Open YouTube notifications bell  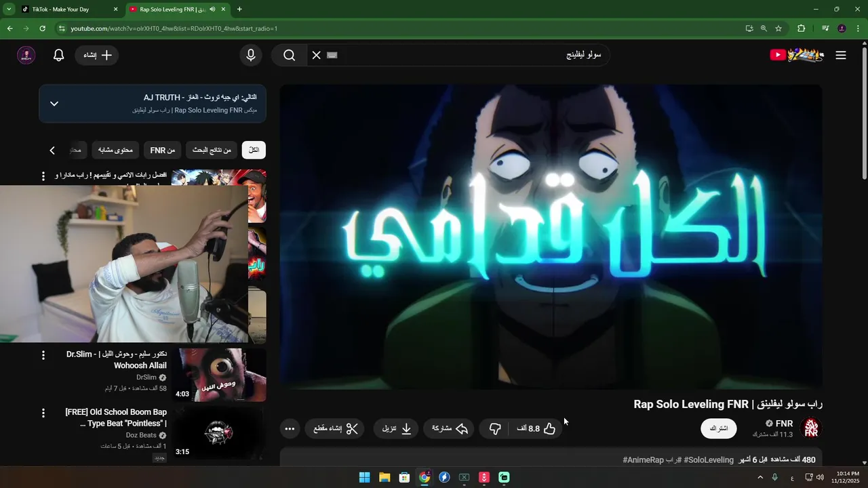click(59, 56)
